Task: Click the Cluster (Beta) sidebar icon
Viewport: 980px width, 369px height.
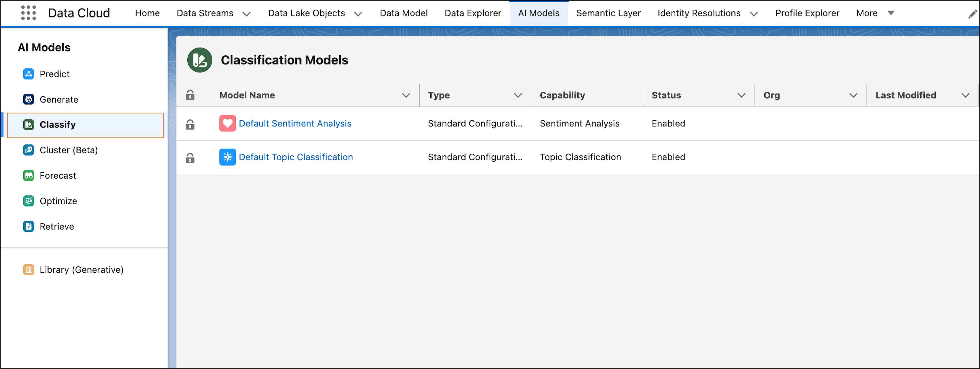Action: (29, 150)
